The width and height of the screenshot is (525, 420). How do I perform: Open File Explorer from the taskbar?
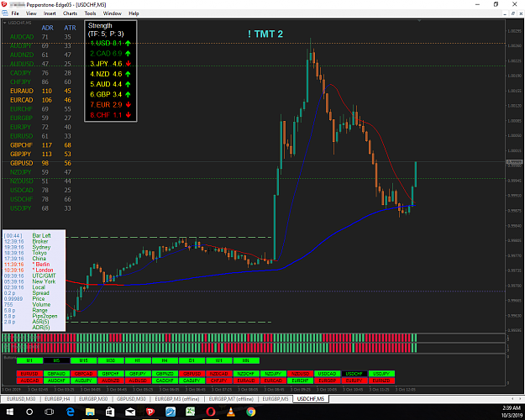tap(90, 412)
